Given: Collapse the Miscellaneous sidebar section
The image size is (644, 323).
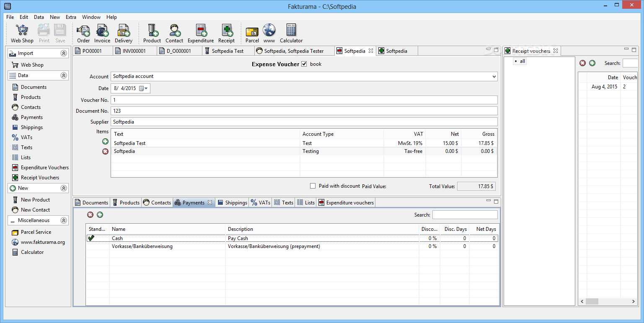Looking at the screenshot, I should point(64,220).
